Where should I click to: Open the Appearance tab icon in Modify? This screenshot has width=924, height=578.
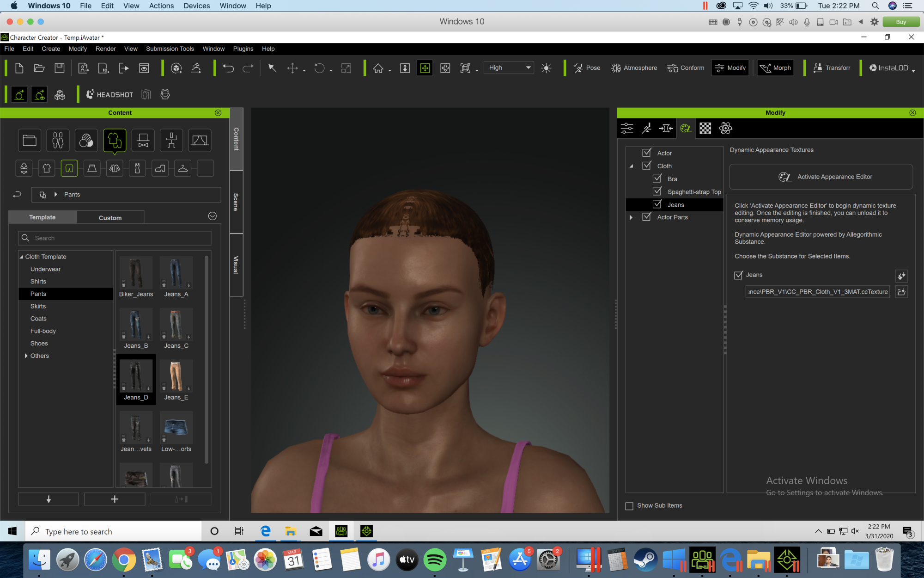pyautogui.click(x=686, y=128)
